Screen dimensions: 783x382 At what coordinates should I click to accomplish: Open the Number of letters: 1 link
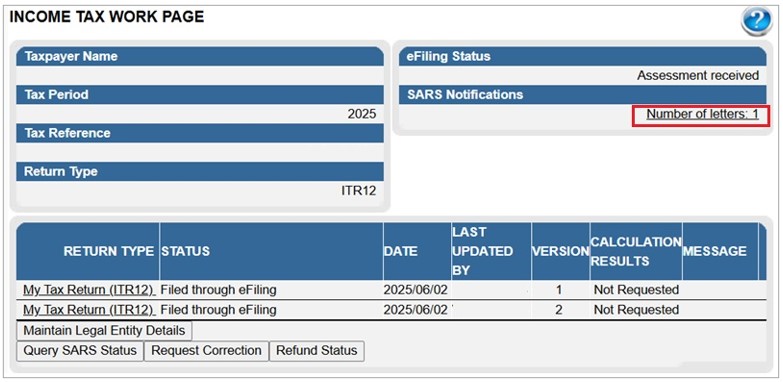pos(703,114)
